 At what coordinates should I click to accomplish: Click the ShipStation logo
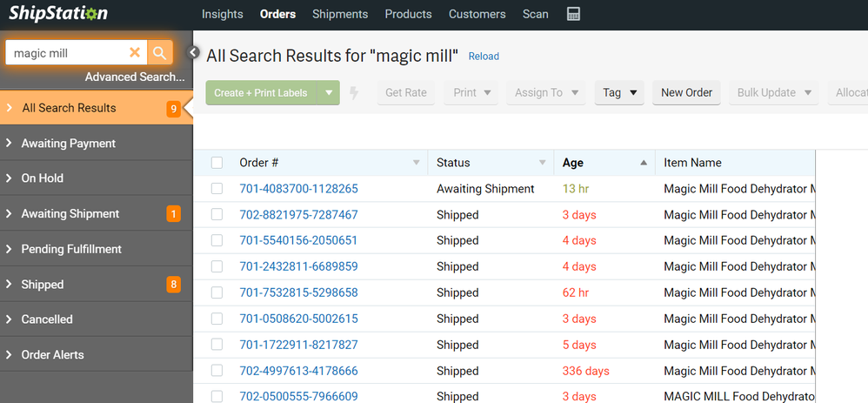[58, 14]
